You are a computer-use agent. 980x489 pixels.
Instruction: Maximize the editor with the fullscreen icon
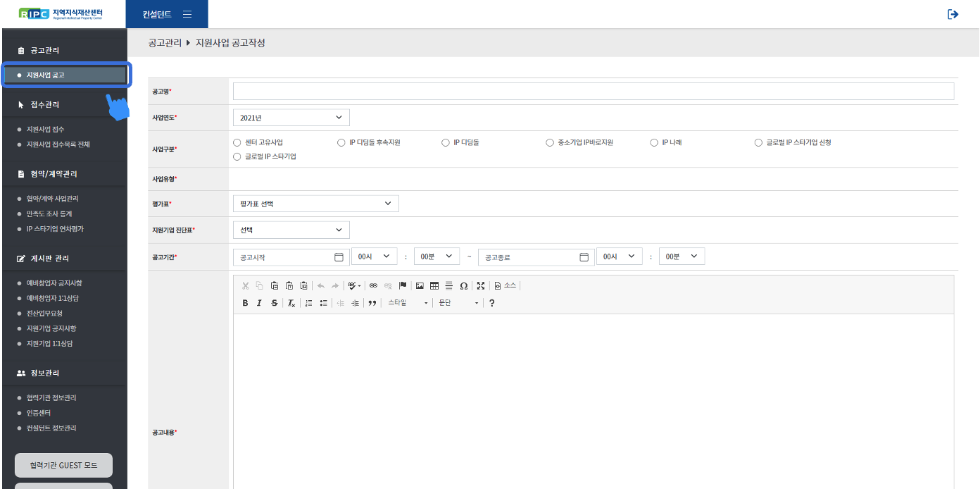pyautogui.click(x=481, y=285)
